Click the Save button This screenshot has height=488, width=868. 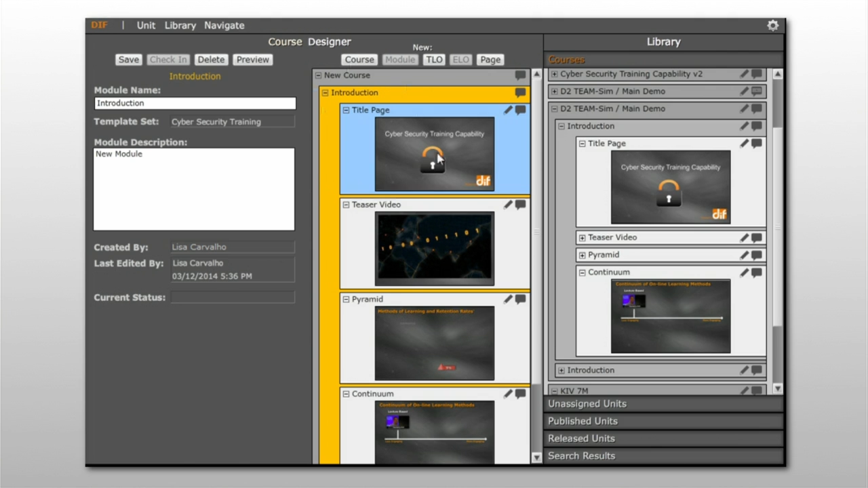[128, 60]
